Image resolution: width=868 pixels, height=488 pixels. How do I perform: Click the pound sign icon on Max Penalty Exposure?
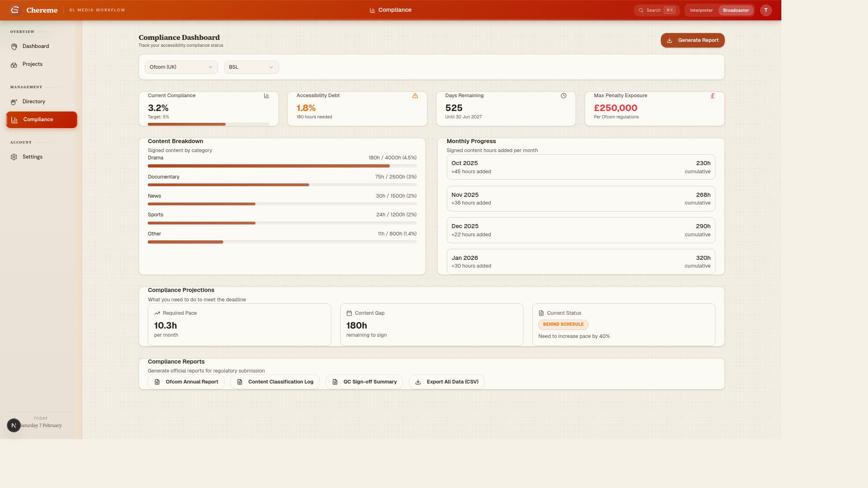point(713,96)
